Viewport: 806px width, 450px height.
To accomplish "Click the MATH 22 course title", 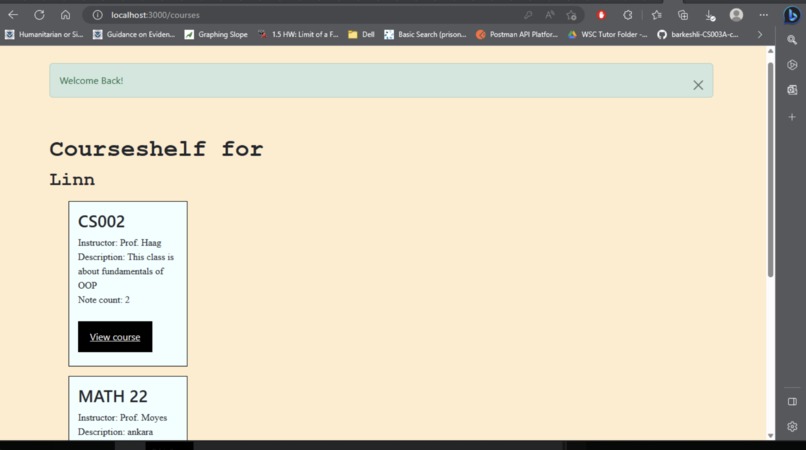I will [x=113, y=396].
